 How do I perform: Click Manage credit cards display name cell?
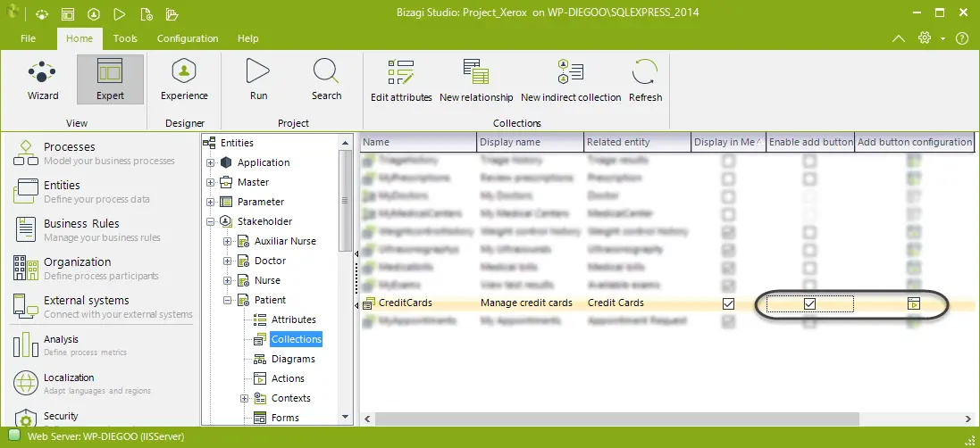[526, 303]
